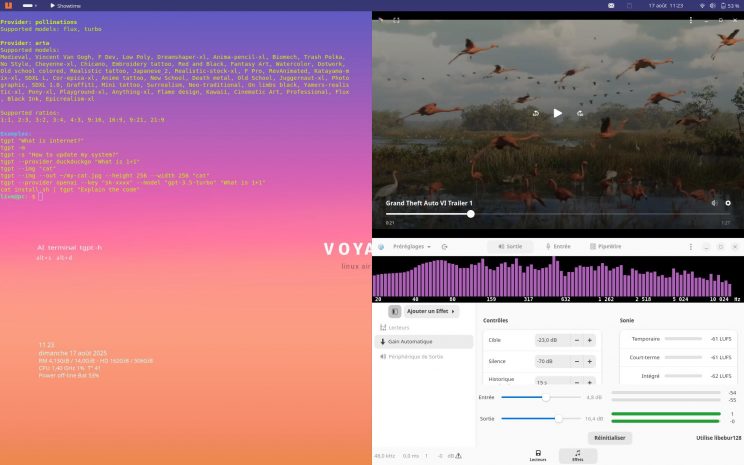The height and width of the screenshot is (465, 744).
Task: Open the Effets bottom tab
Action: click(577, 456)
